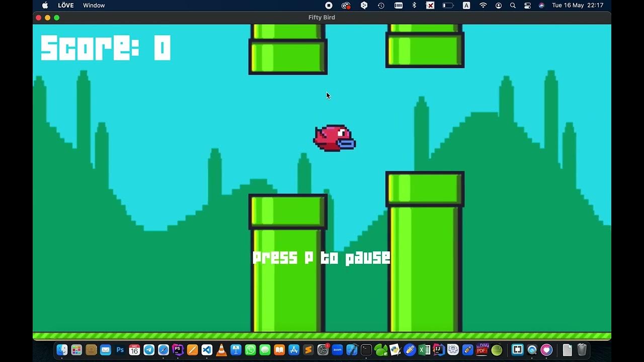Screen dimensions: 644x362
Task: Launch WhatsApp from the Dock
Action: click(250, 349)
